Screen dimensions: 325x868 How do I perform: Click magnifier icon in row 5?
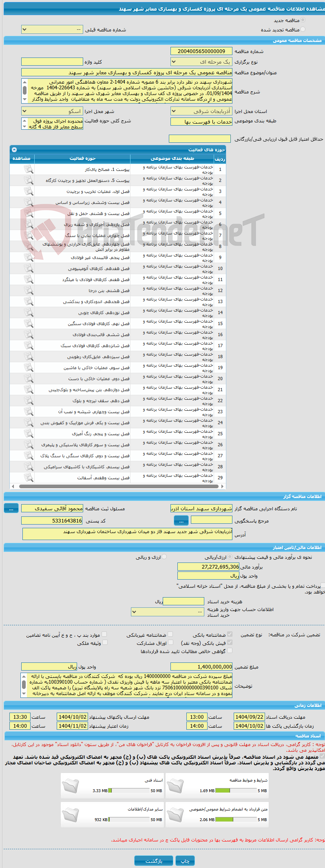(x=29, y=213)
